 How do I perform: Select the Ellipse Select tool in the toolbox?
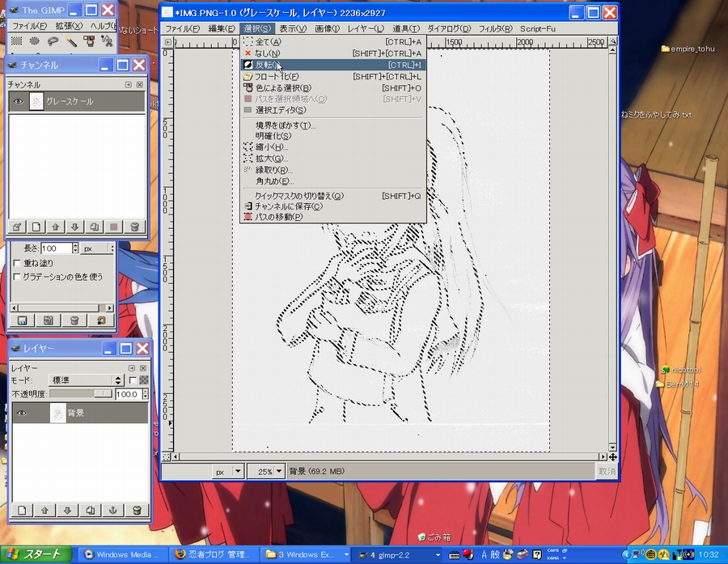coord(34,41)
